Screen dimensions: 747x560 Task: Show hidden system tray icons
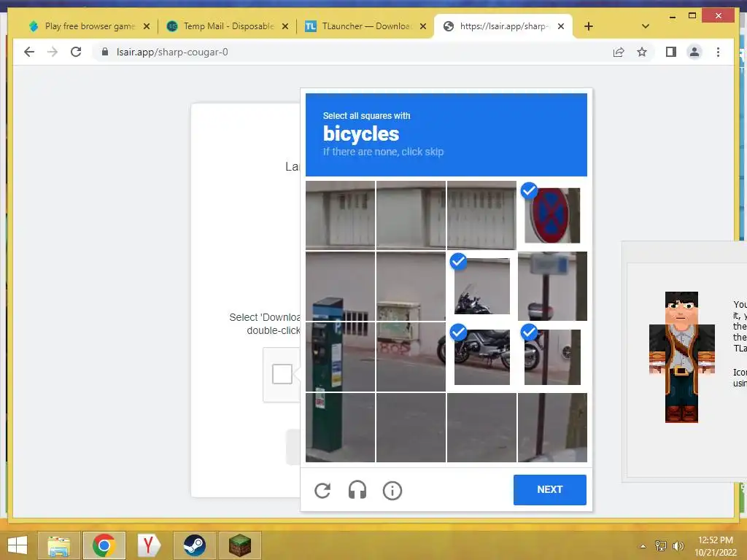(643, 546)
